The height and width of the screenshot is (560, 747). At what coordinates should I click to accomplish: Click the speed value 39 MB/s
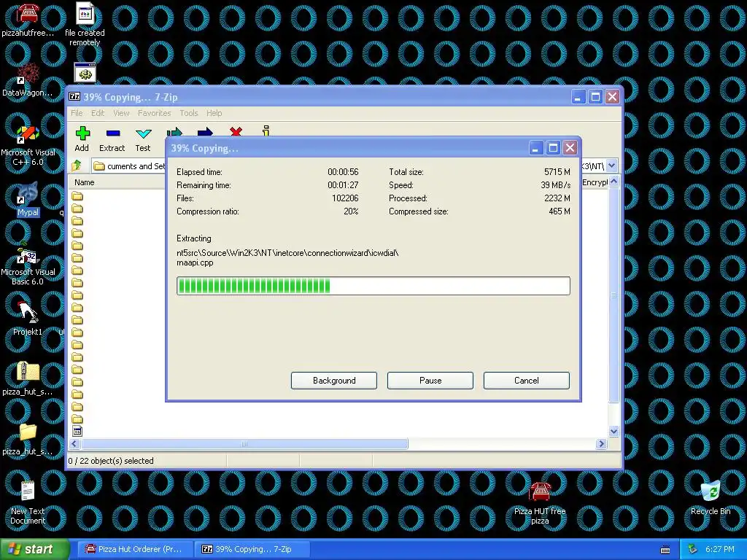tap(555, 184)
